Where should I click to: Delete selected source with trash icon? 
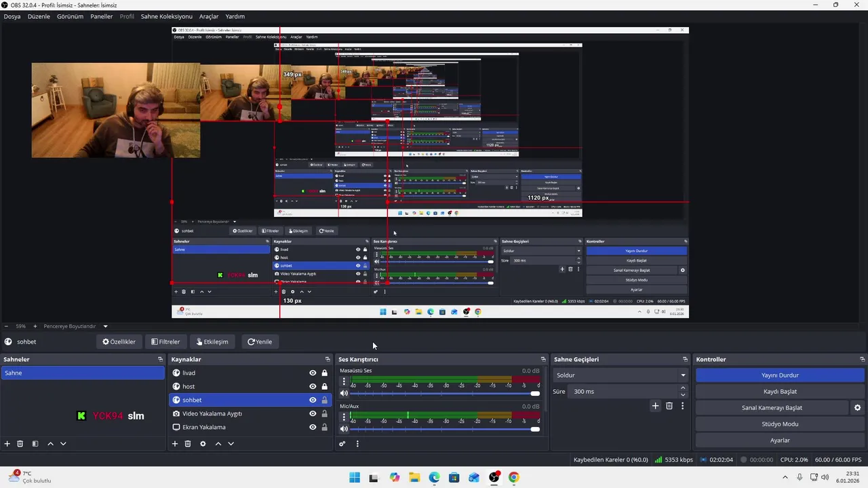pos(188,444)
